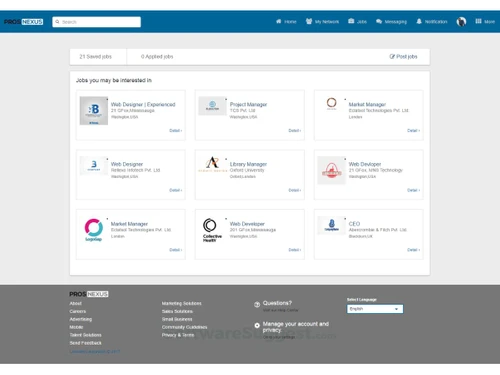This screenshot has height=375, width=500.
Task: Click the Web Designer Reliexo company logo
Action: tap(94, 165)
